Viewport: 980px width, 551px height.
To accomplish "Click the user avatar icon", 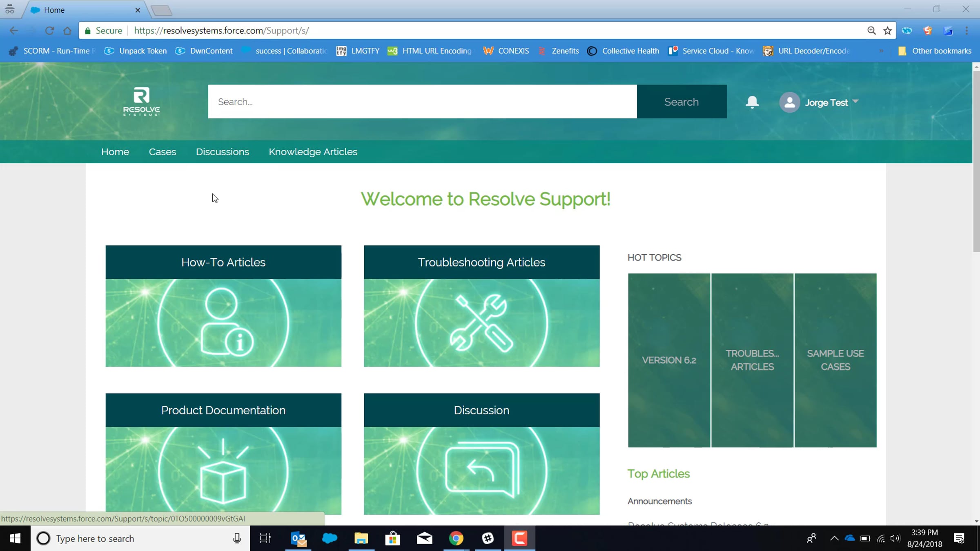I will point(789,102).
